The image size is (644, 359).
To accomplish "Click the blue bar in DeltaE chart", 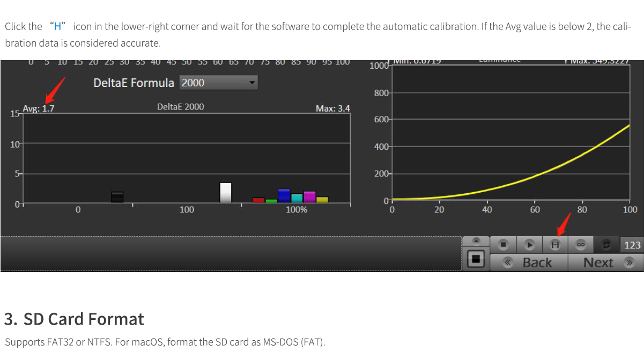I will coord(284,196).
